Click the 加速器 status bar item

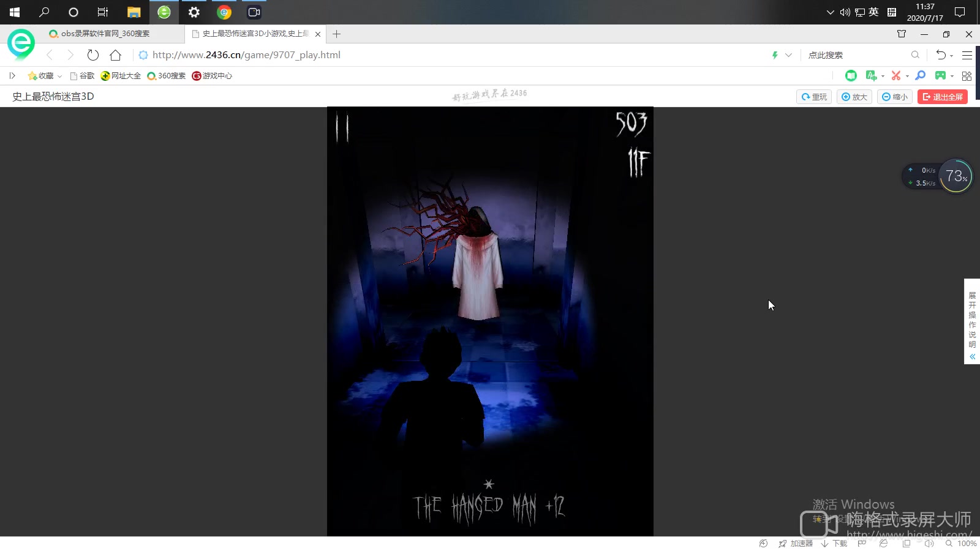click(796, 544)
